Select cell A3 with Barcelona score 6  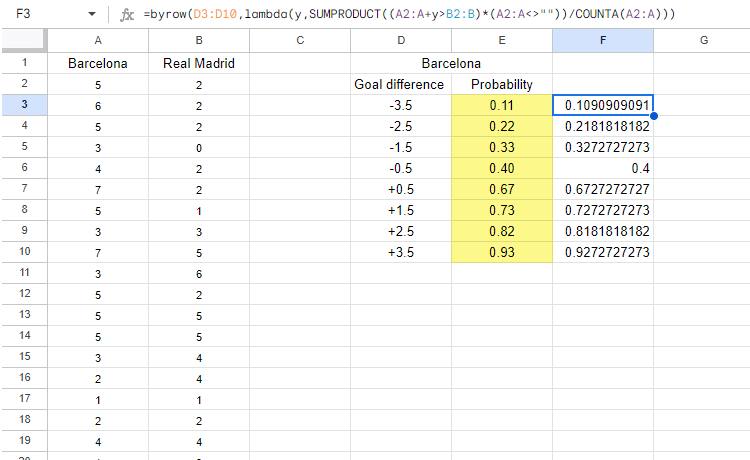pyautogui.click(x=98, y=105)
